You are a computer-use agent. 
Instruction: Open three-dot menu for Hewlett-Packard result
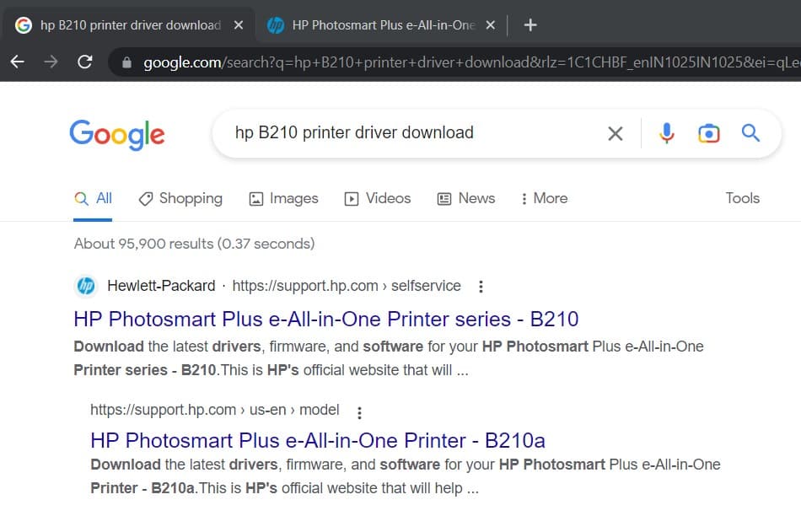point(481,287)
